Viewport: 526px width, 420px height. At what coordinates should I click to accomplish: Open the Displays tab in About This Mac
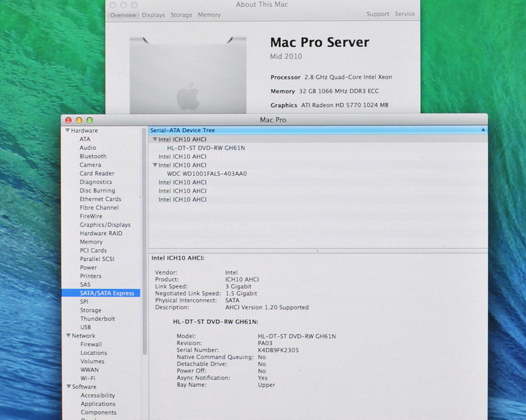click(x=153, y=15)
